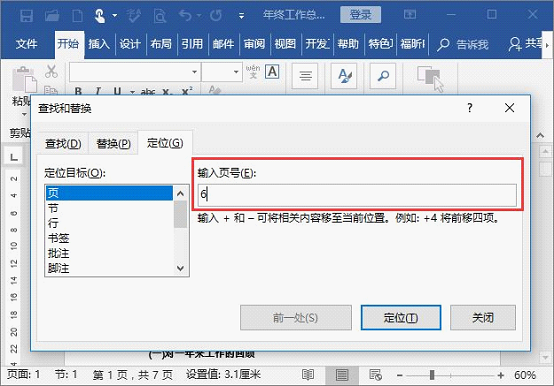Screen dimensions: 554x386
Task: Switch to the 审阅 ribbon tab
Action: (254, 44)
